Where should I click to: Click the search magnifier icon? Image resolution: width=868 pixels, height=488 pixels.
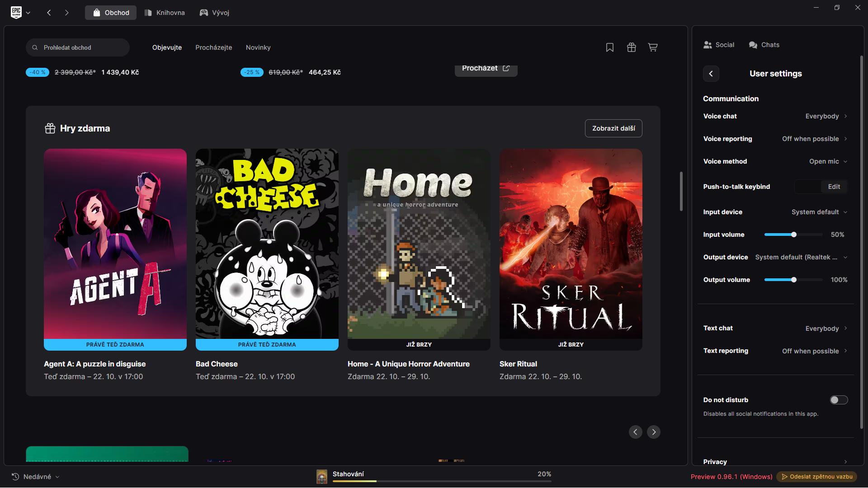tap(35, 47)
